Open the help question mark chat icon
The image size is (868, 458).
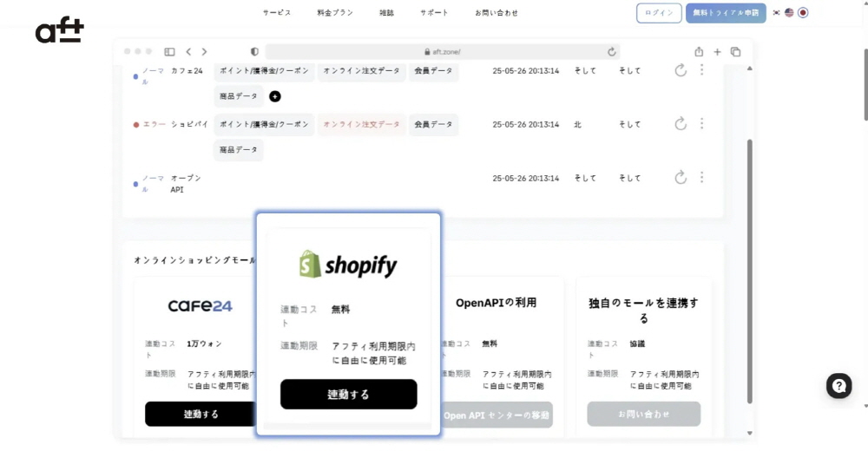tap(838, 385)
